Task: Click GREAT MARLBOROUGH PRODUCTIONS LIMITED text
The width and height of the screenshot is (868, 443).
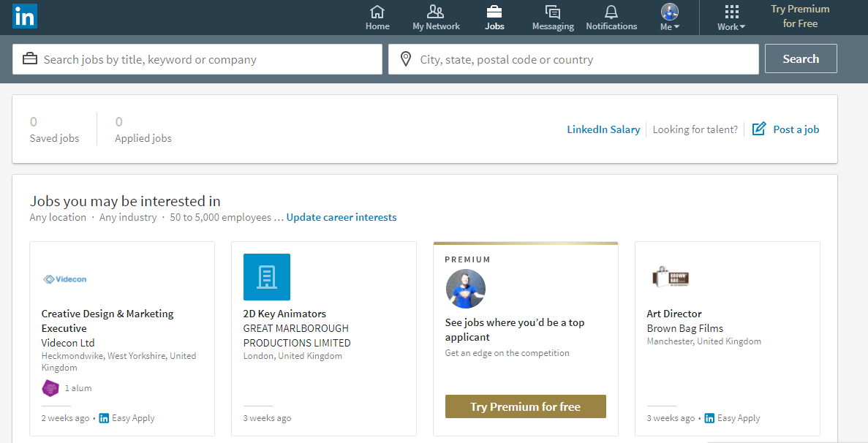Action: point(297,335)
